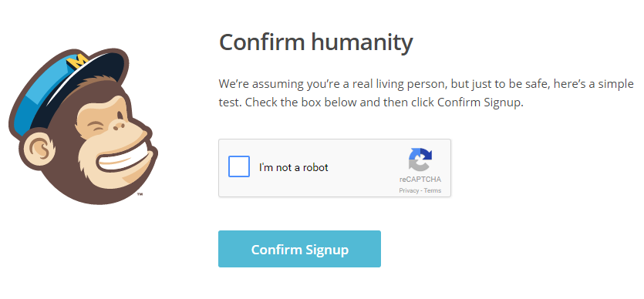Open the reCAPTCHA Privacy link

409,190
